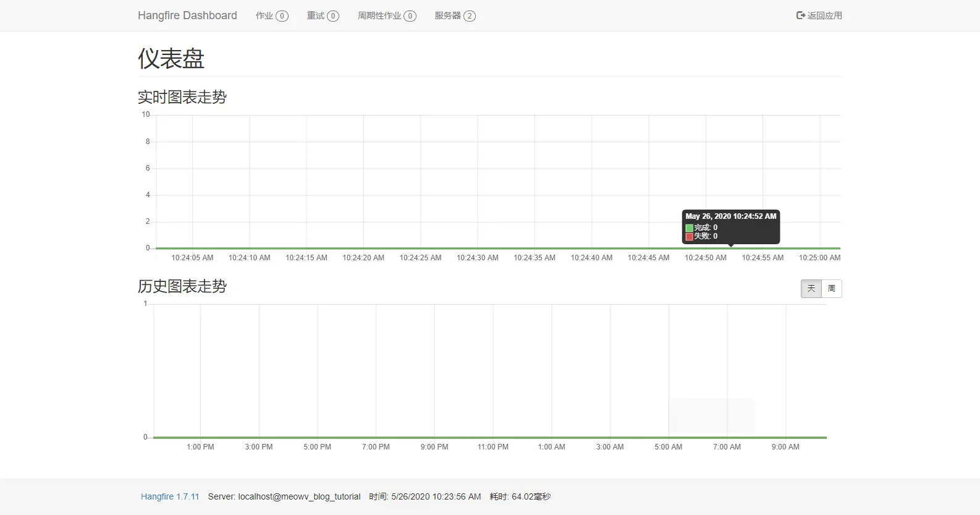Viewport: 980px width, 515px height.
Task: Click the 耗时: 64.02毫秒 footer text
Action: [520, 496]
